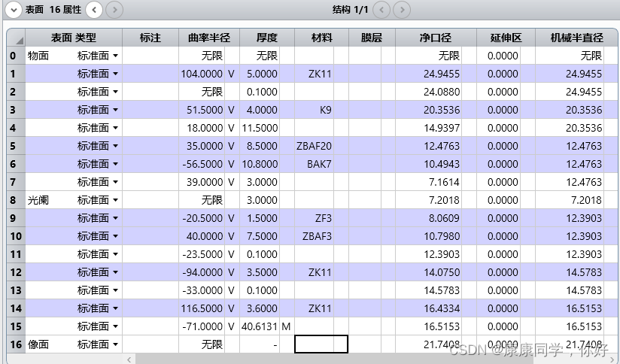
Task: Open surface type dropdown for row 10
Action: pyautogui.click(x=115, y=236)
